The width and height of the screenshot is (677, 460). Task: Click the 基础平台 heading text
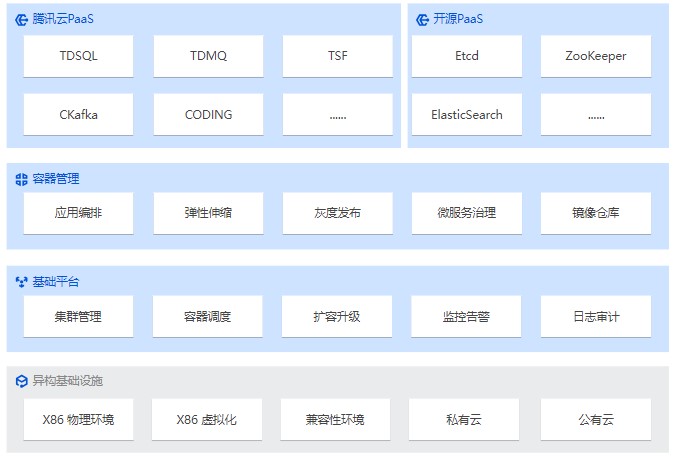(56, 282)
